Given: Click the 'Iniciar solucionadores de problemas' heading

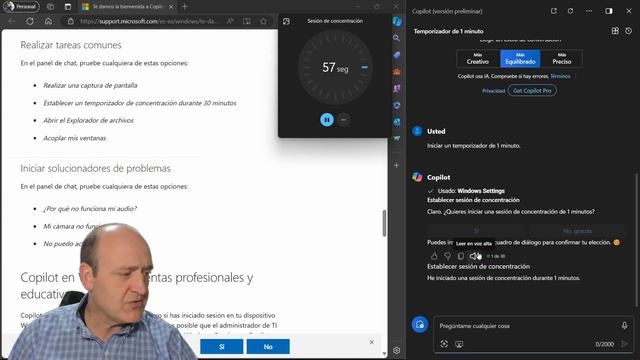Looking at the screenshot, I should pos(96,168).
